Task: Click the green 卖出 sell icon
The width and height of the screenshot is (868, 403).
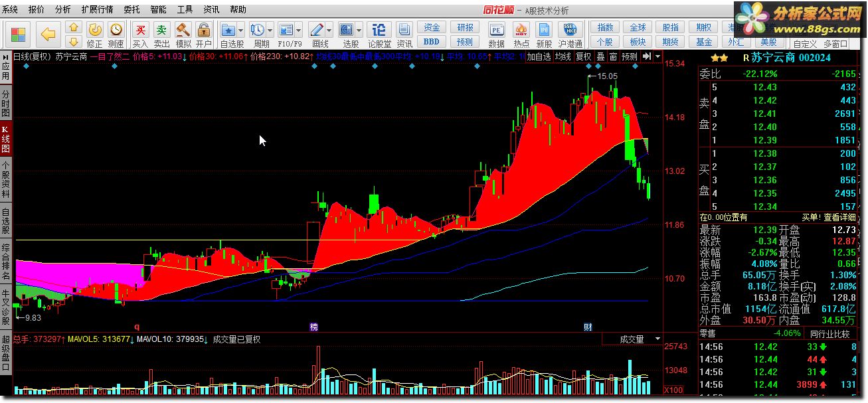Action: [x=162, y=30]
